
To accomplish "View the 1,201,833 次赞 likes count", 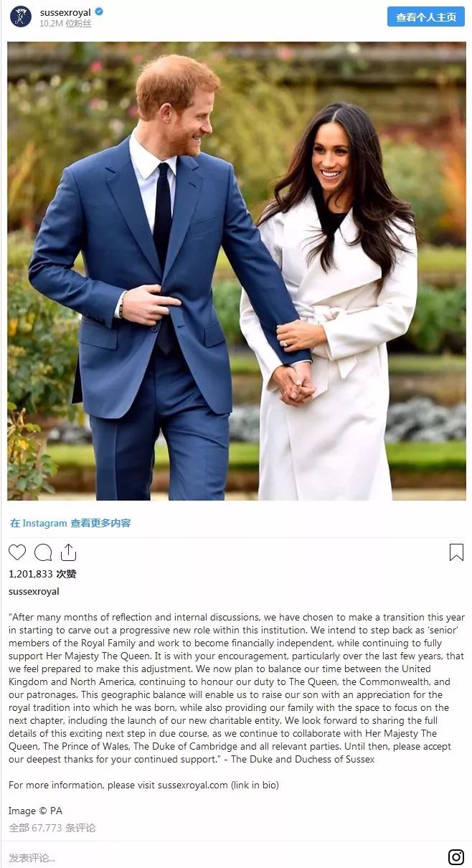I will click(42, 574).
